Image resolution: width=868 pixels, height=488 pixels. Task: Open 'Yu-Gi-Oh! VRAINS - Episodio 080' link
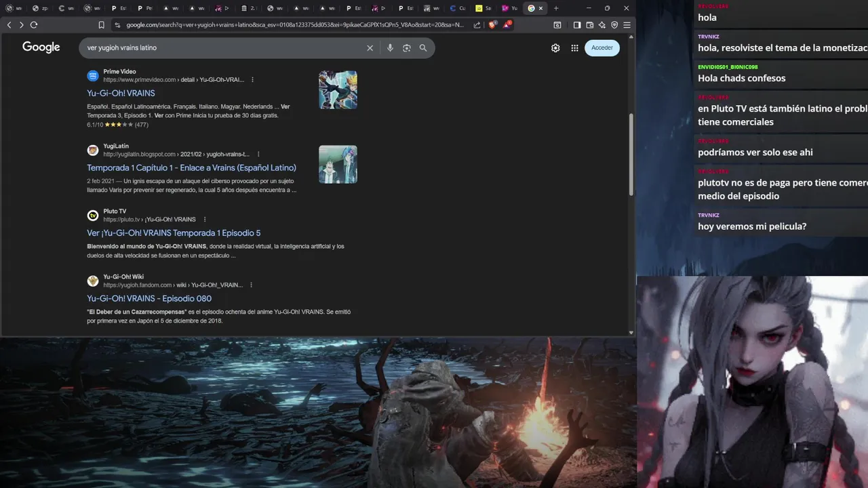(x=149, y=299)
